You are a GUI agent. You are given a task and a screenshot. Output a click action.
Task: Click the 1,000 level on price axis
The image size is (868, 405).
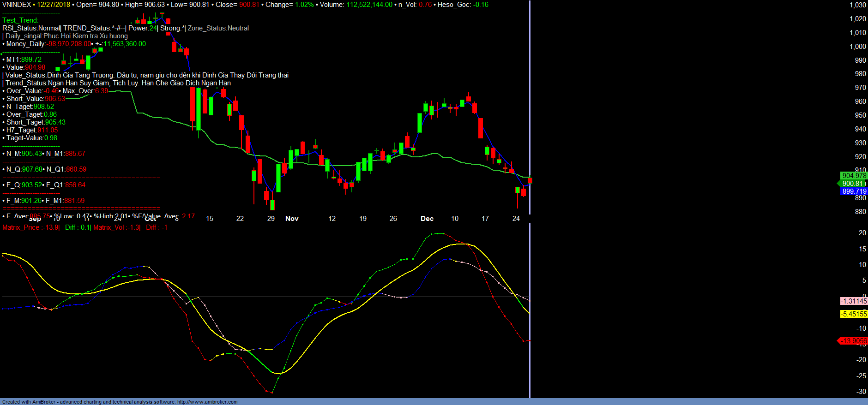[x=858, y=47]
